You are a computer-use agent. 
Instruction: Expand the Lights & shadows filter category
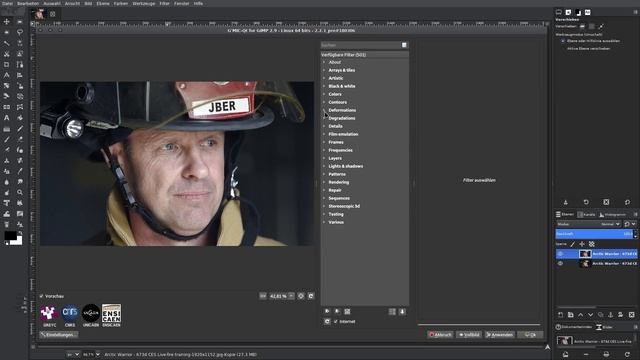tap(324, 166)
